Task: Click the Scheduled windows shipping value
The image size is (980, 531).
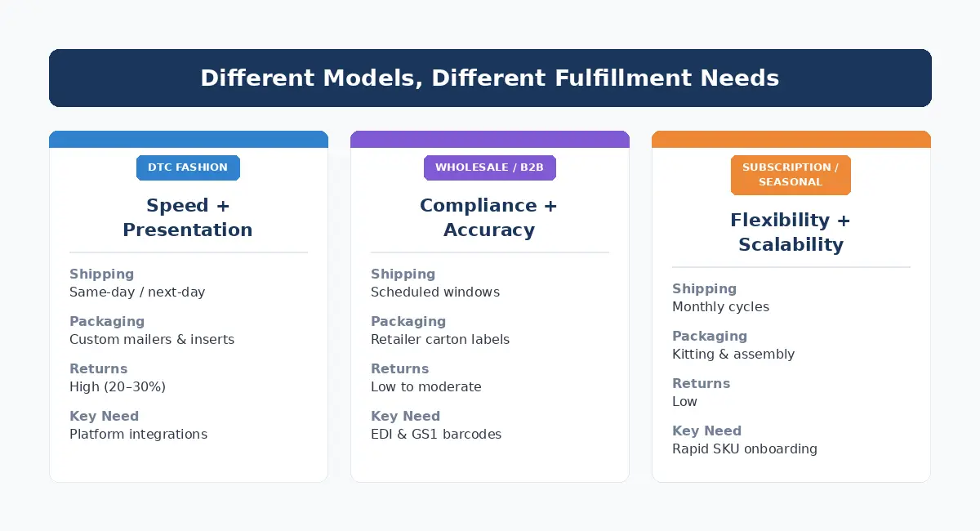Action: (x=435, y=292)
